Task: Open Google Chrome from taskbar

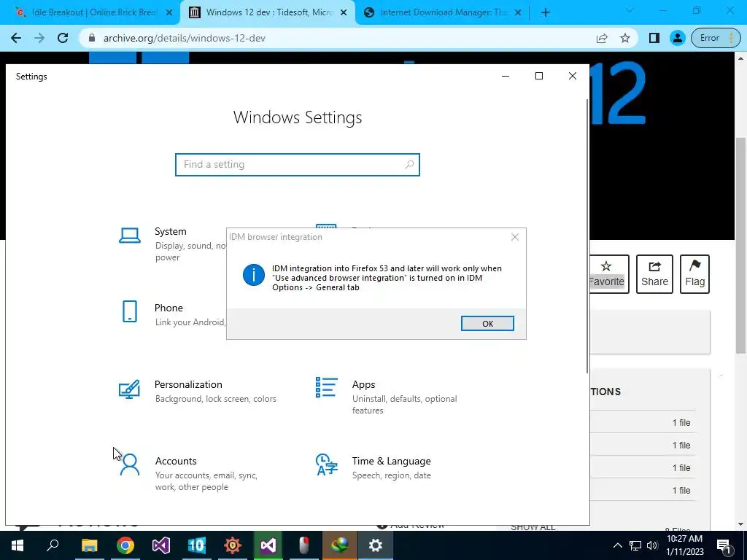Action: pyautogui.click(x=125, y=545)
